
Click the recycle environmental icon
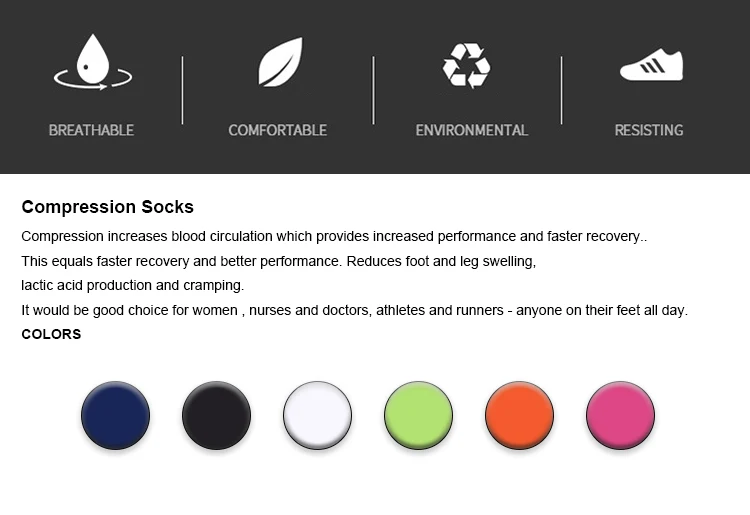point(466,66)
